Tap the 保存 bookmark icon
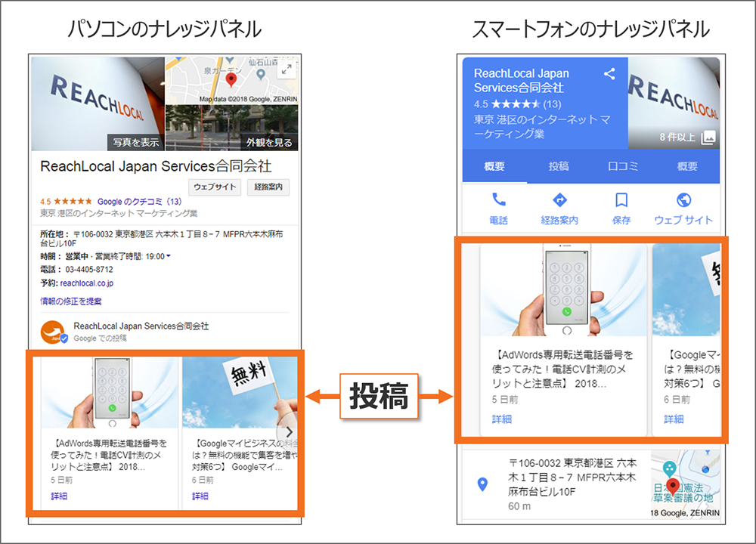This screenshot has width=756, height=544. [x=621, y=199]
